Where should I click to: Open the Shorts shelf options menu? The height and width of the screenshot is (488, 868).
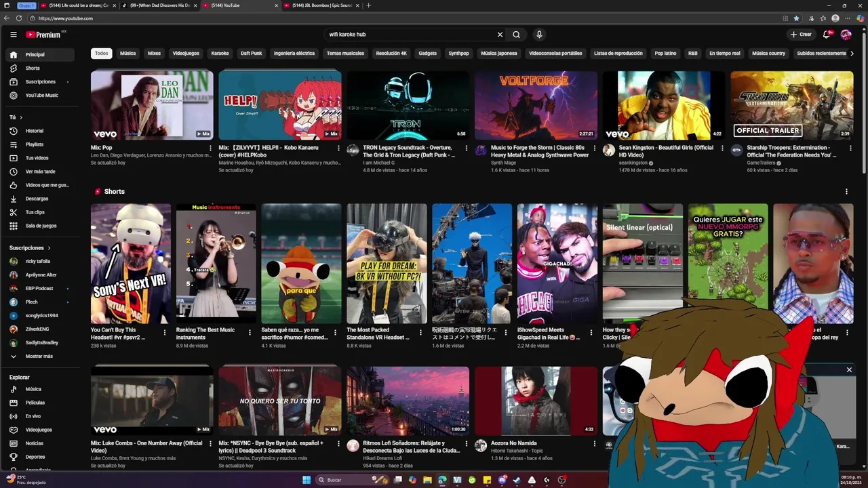coord(846,192)
